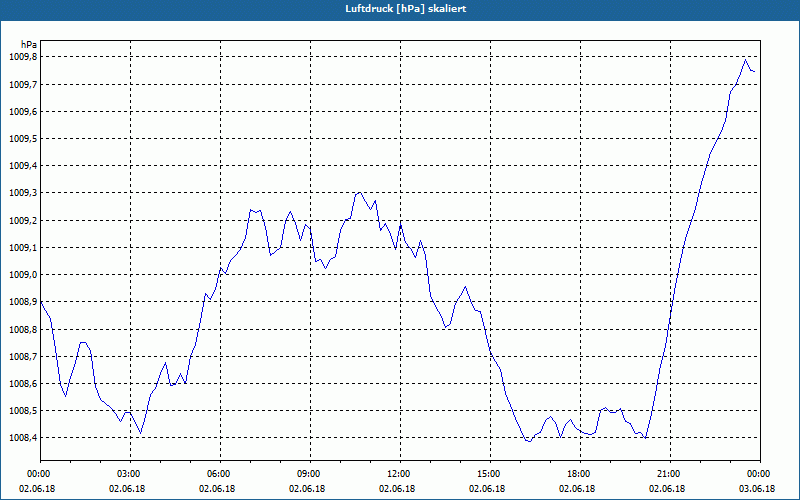Select the '02.06.18' date under '21:00'
Viewport: 800px width, 500px height.
[667, 488]
